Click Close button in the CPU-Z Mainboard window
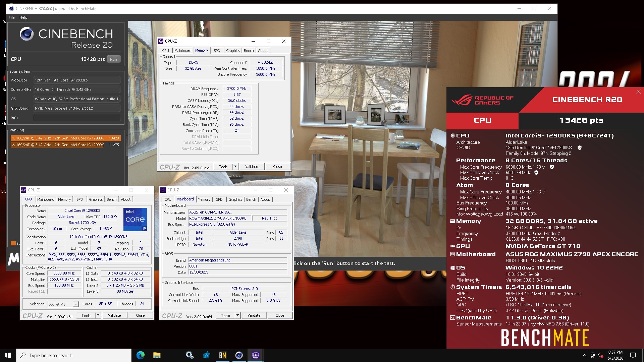This screenshot has width=644, height=362. click(x=280, y=315)
